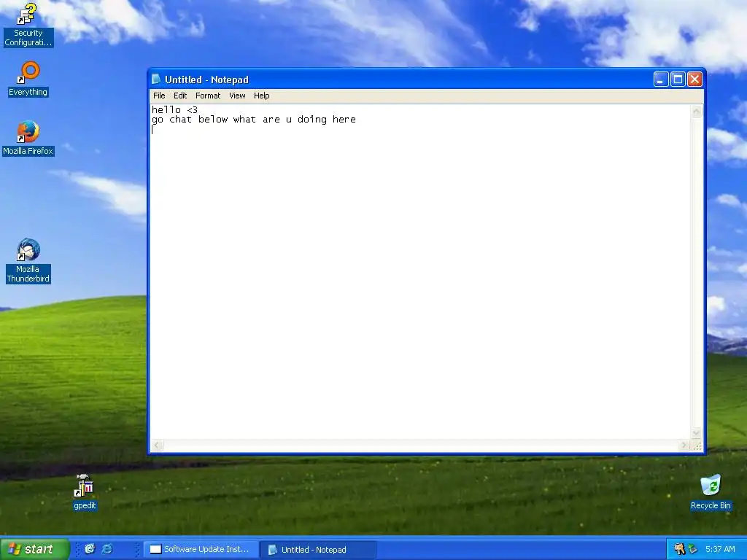Close the Notepad window

[694, 79]
